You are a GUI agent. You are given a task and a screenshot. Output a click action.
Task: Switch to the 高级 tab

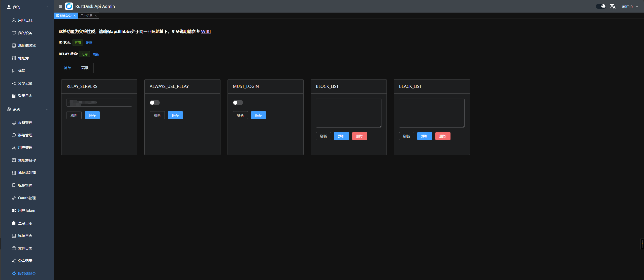pyautogui.click(x=85, y=68)
